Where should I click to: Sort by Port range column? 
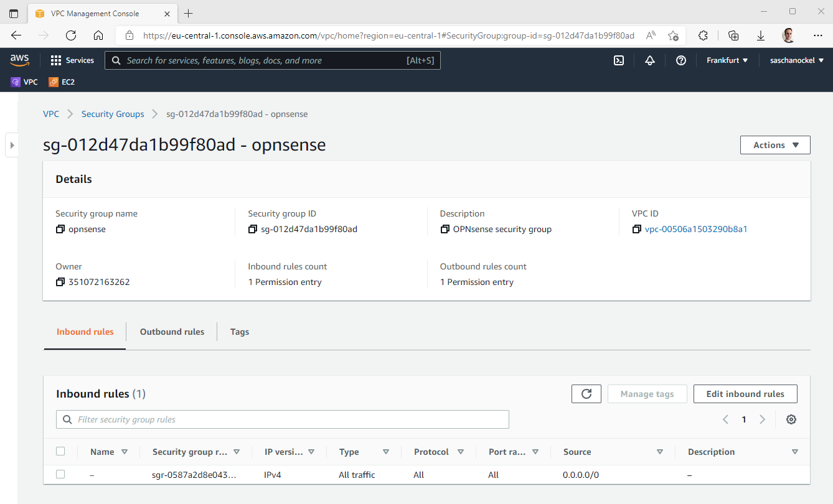(535, 452)
